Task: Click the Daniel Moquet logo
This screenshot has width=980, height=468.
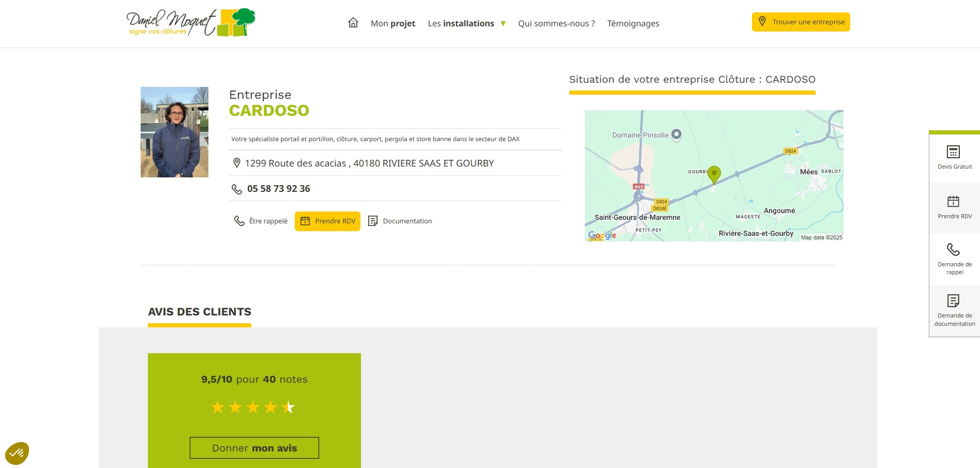Action: point(191,23)
